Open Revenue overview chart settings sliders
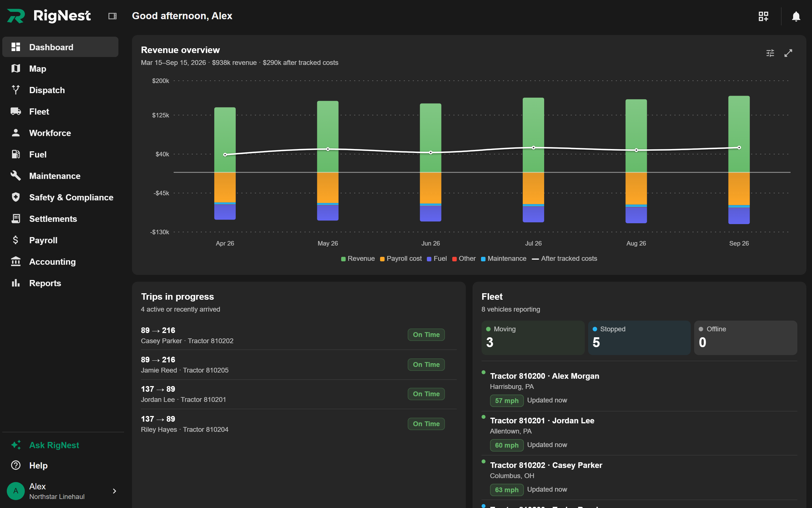Screen dimensions: 812x508 (770, 53)
